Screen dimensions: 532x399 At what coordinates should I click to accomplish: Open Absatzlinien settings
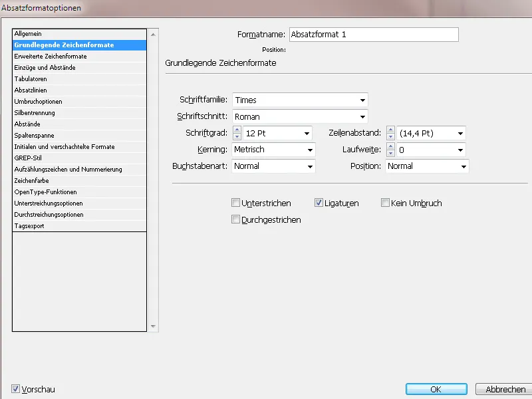coord(79,90)
